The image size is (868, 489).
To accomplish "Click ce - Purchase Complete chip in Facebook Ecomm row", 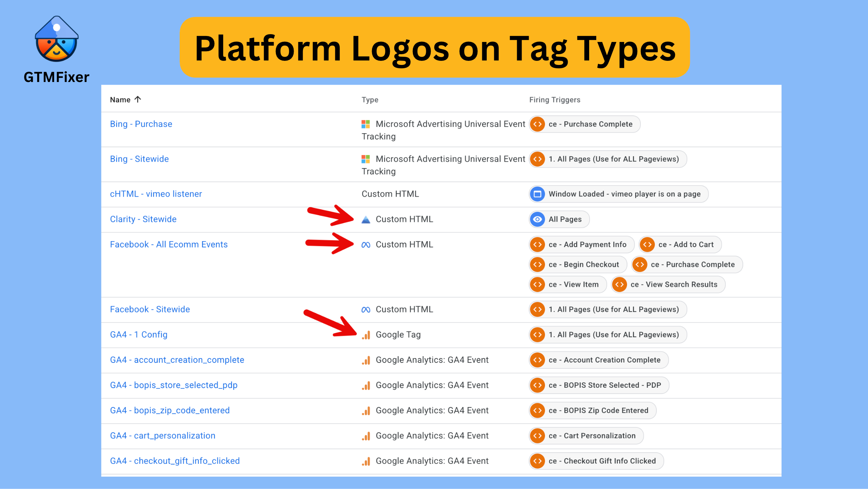I will click(687, 265).
